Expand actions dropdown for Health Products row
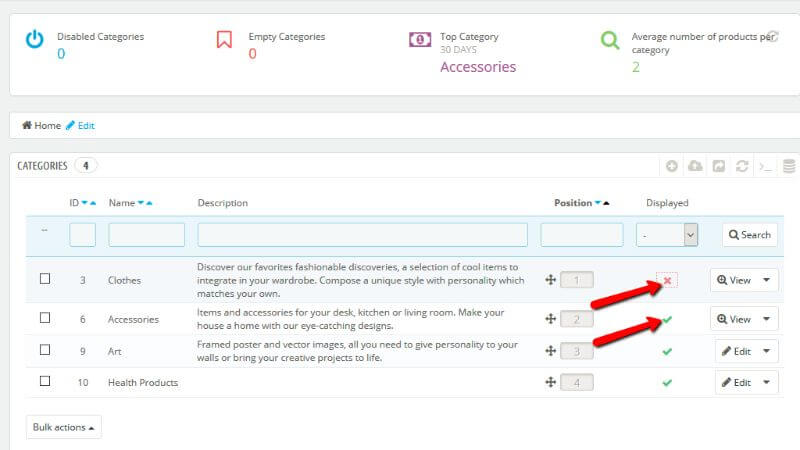Viewport: 800px width, 450px height. pos(766,382)
